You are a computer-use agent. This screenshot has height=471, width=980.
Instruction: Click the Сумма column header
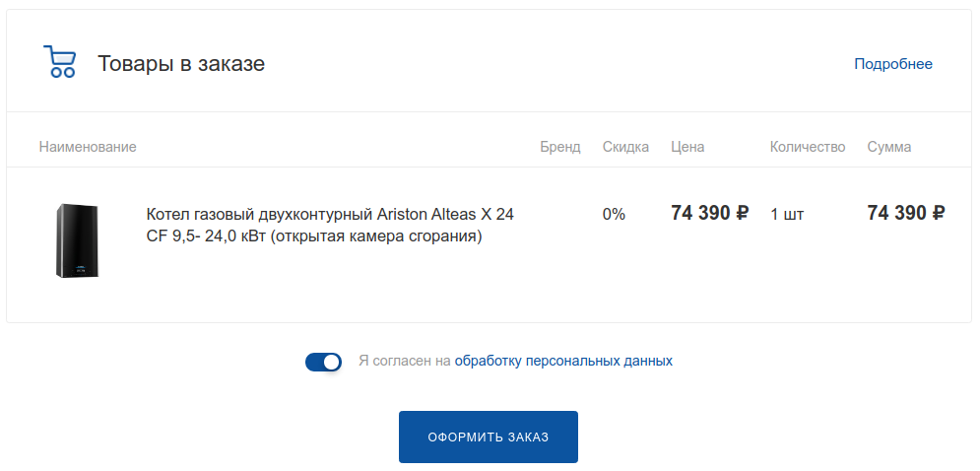[x=888, y=147]
